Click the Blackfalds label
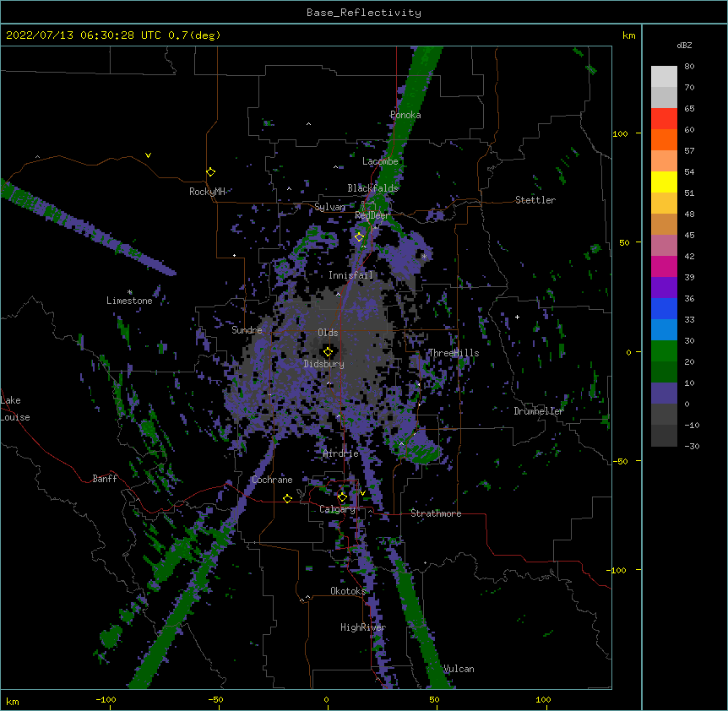Image resolution: width=728 pixels, height=711 pixels. pyautogui.click(x=372, y=188)
